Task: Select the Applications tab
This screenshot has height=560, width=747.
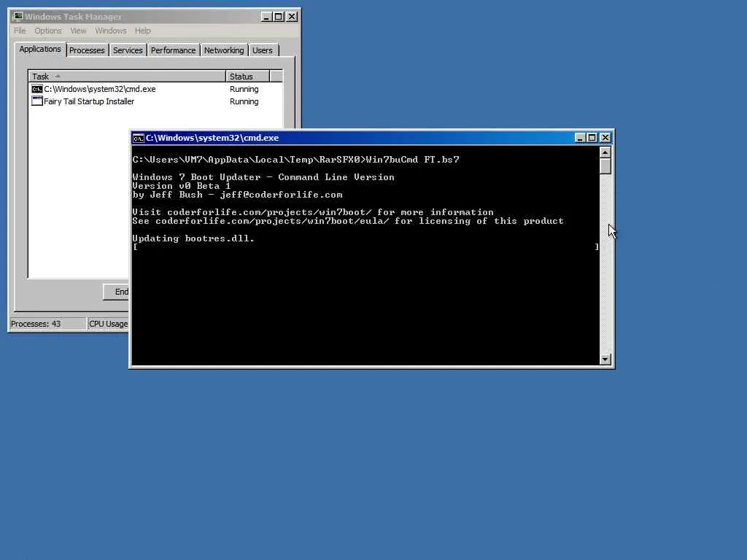Action: (40, 49)
